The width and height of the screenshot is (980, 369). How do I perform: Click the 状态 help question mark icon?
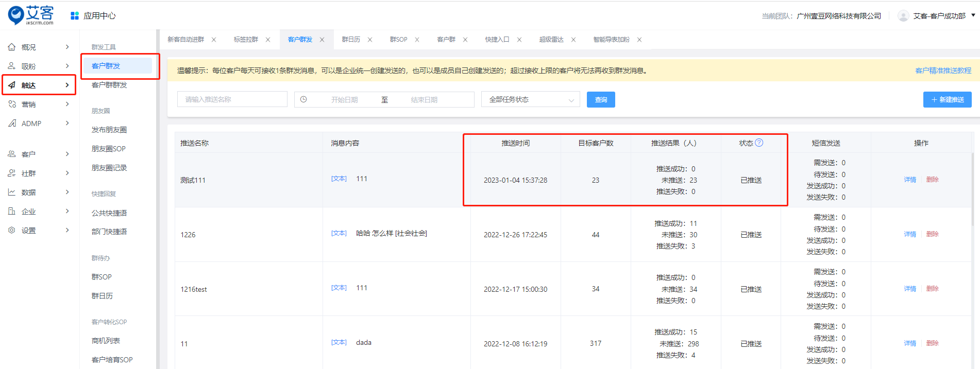pyautogui.click(x=759, y=143)
